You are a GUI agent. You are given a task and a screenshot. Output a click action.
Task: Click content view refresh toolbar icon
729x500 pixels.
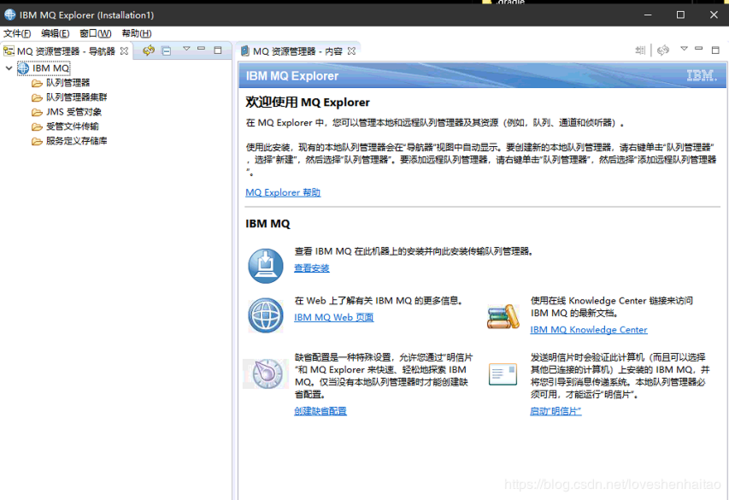point(663,50)
